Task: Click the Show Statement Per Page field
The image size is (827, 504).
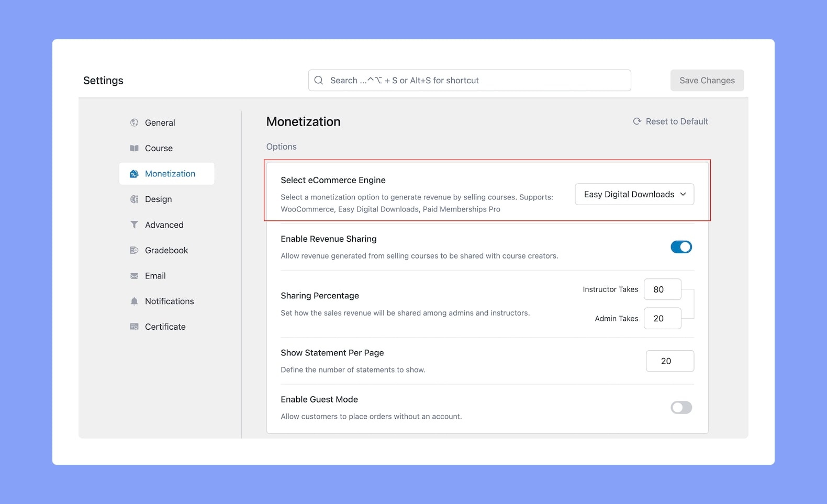Action: click(670, 361)
